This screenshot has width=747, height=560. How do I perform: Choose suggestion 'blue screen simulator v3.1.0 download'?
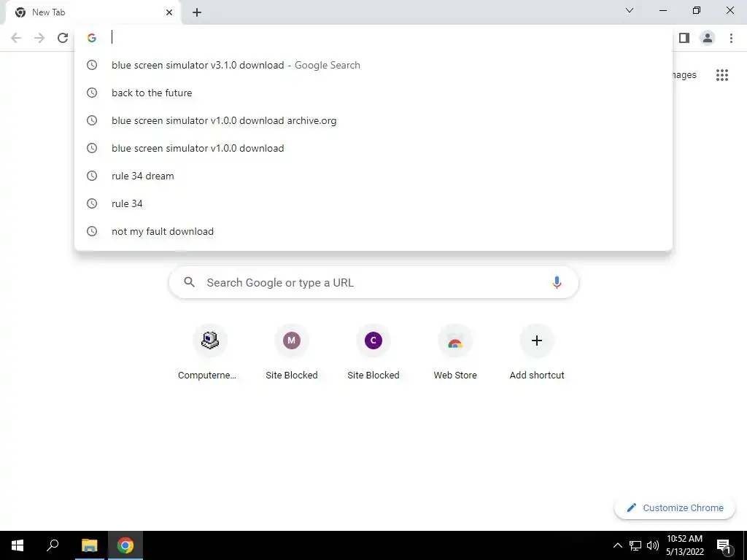click(373, 65)
